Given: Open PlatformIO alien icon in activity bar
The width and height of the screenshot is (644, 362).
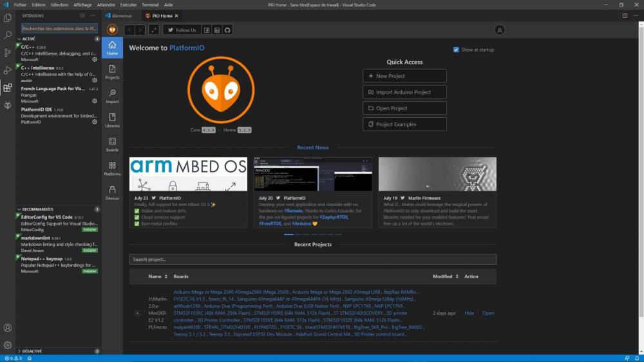Looking at the screenshot, I should click(7, 105).
